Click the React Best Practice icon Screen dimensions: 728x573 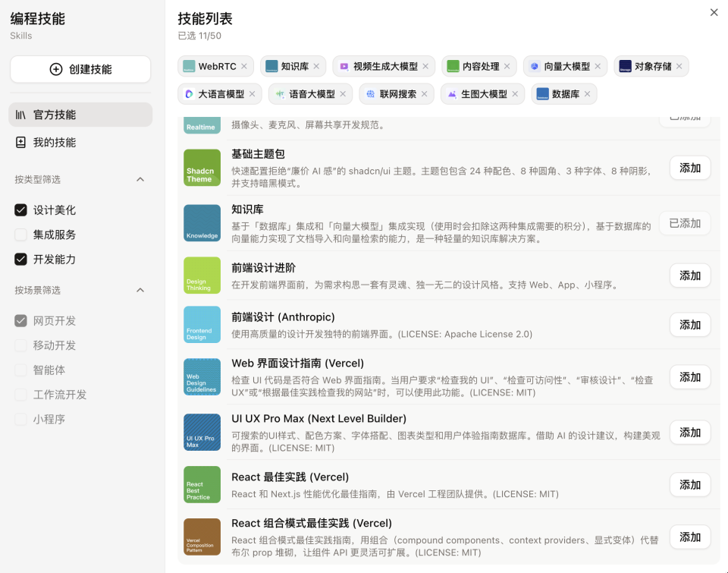point(202,485)
